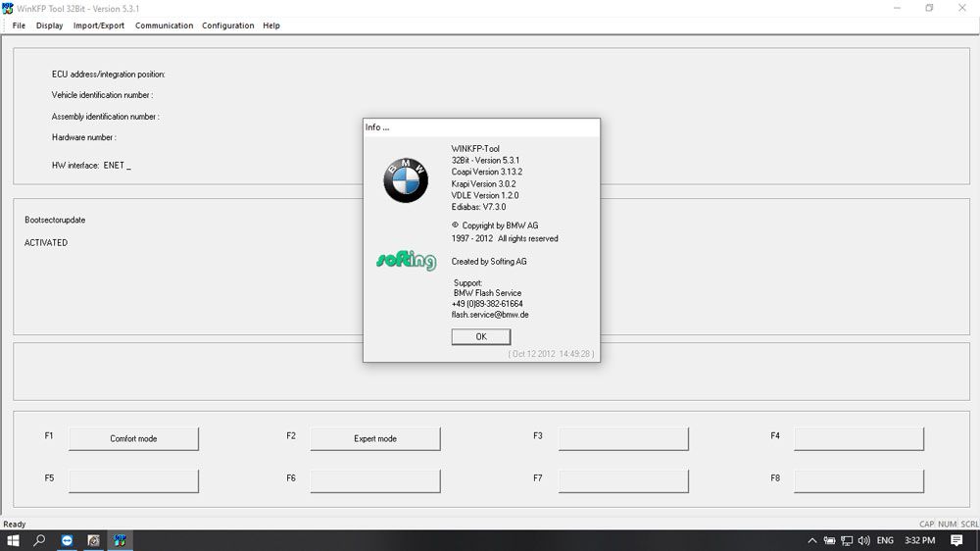Click 'VDLE Version 1.2.0' text
The width and height of the screenshot is (980, 551).
[485, 195]
